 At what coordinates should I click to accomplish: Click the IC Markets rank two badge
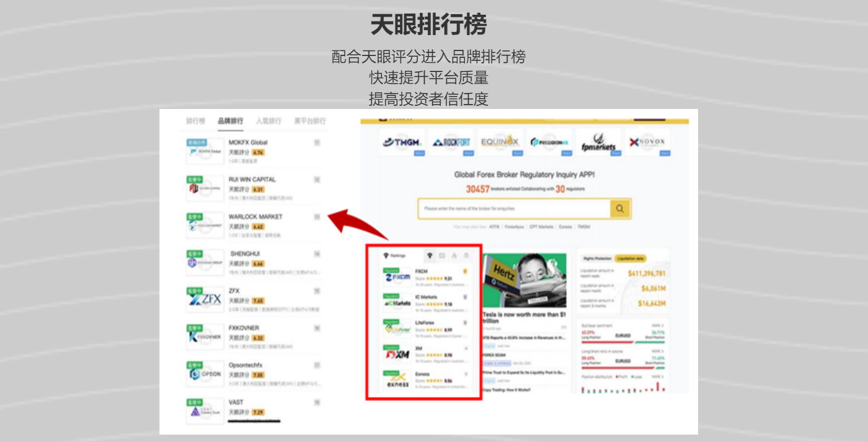pos(465,297)
